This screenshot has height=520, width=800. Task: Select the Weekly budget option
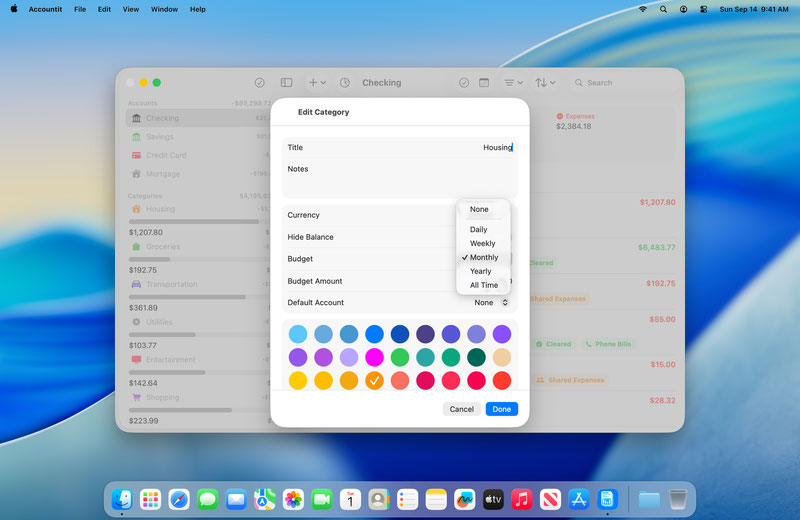pos(482,243)
